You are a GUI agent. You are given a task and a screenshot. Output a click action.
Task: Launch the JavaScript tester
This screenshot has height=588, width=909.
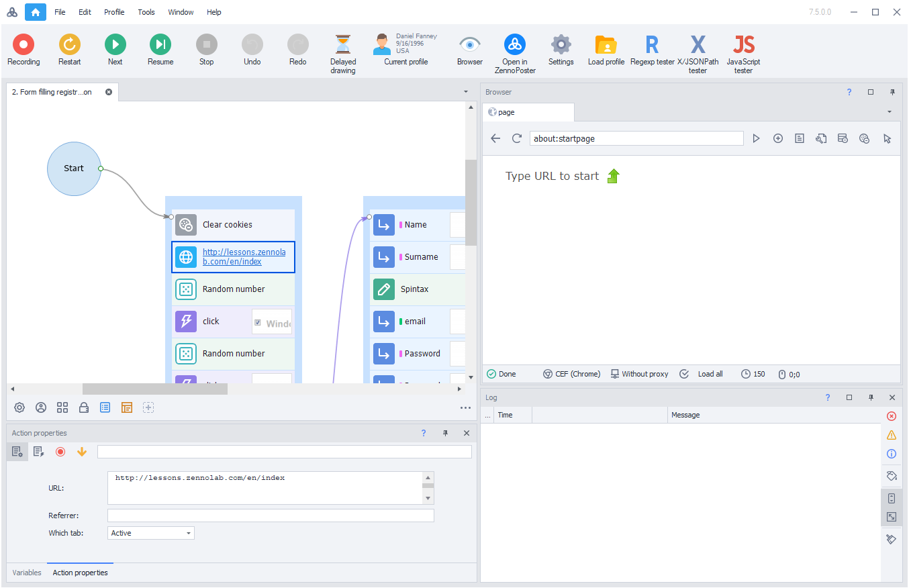743,46
